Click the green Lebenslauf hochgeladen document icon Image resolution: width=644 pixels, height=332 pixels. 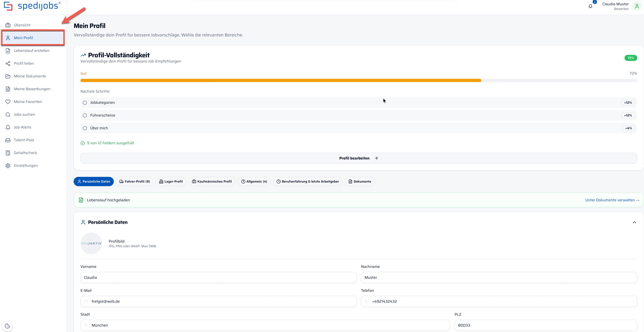(81, 200)
